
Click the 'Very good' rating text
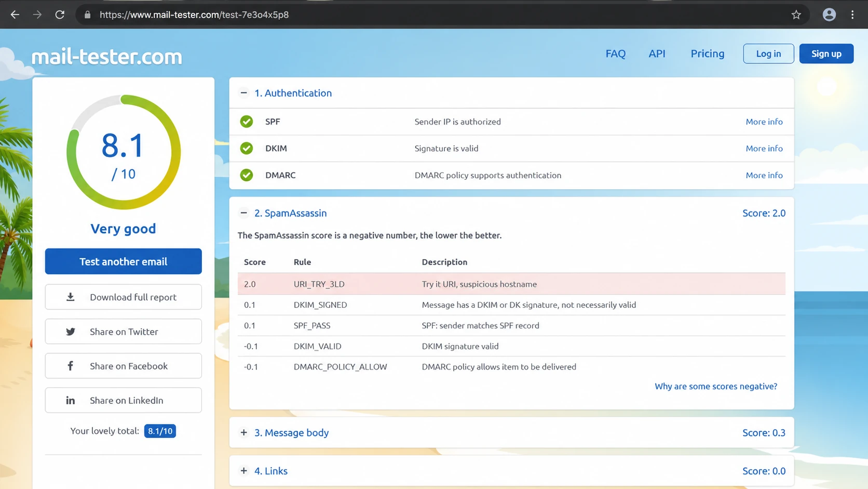pyautogui.click(x=123, y=229)
